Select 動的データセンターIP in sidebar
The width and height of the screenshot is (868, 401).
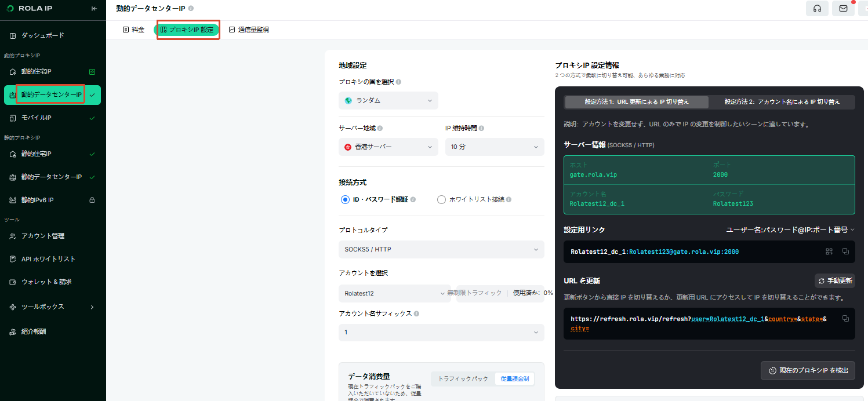(x=52, y=95)
